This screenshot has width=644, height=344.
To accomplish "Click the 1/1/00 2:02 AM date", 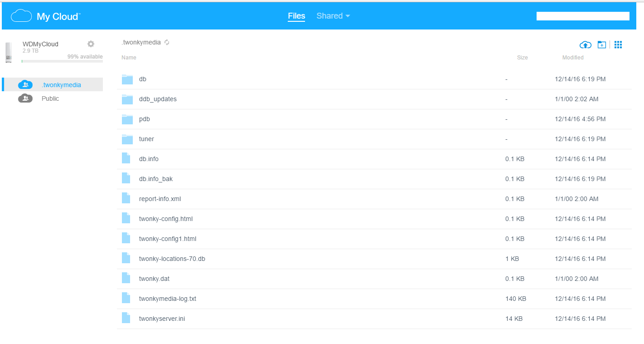I will coord(576,99).
